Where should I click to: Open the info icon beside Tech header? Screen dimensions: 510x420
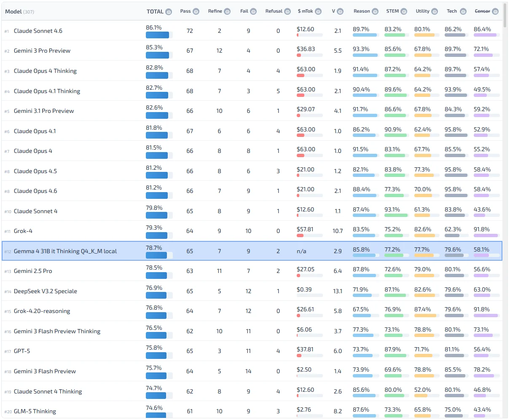point(463,11)
